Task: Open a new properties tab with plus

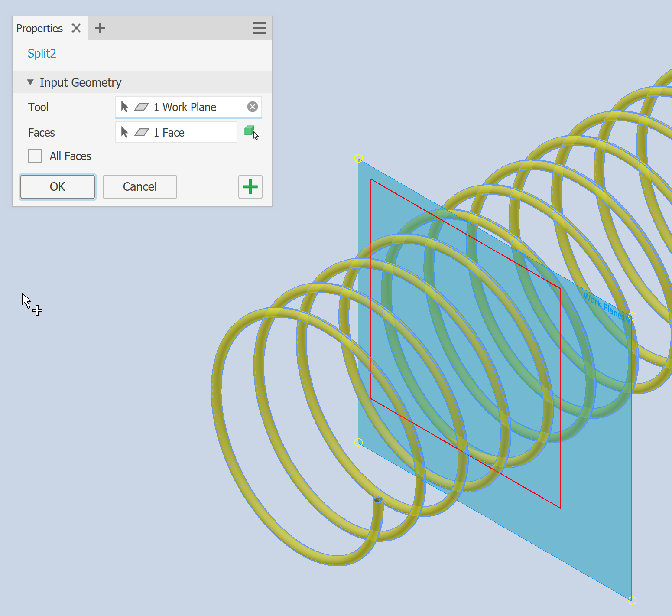Action: [x=100, y=28]
